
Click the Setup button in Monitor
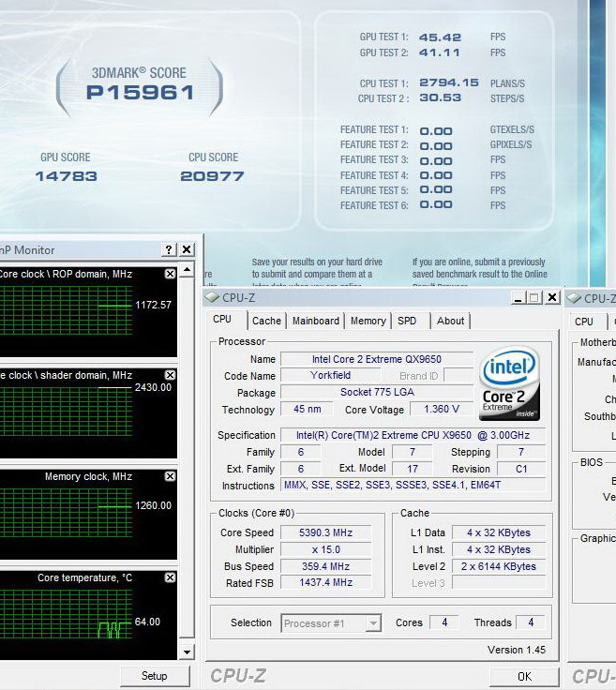coord(154,676)
